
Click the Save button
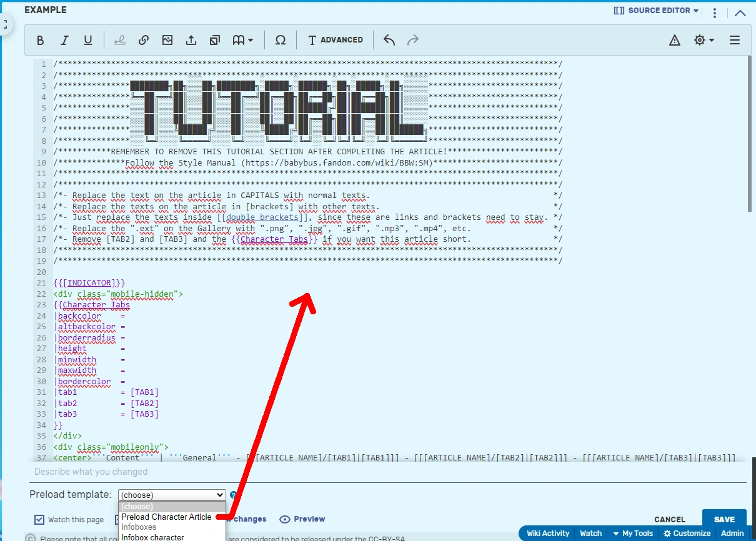pos(724,519)
